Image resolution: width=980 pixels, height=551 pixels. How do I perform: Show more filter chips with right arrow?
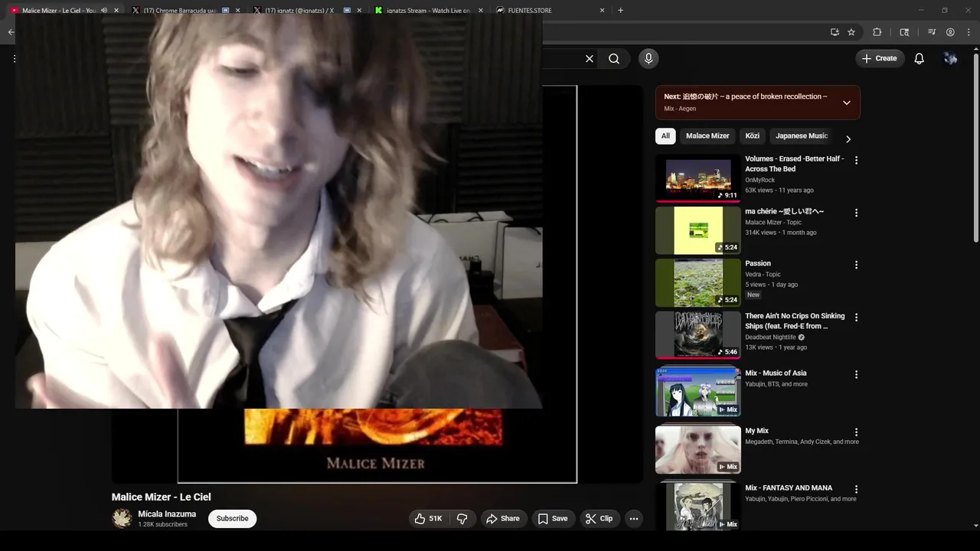coord(848,139)
